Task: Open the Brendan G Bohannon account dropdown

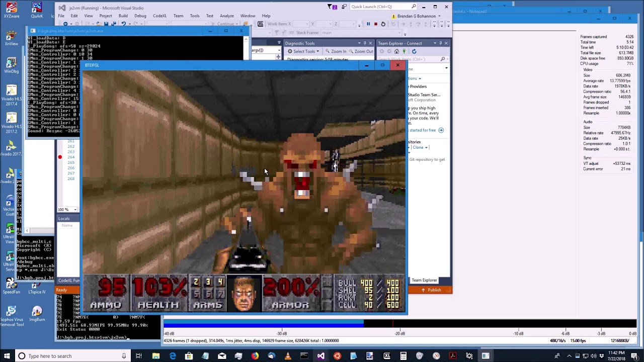Action: coord(419,16)
